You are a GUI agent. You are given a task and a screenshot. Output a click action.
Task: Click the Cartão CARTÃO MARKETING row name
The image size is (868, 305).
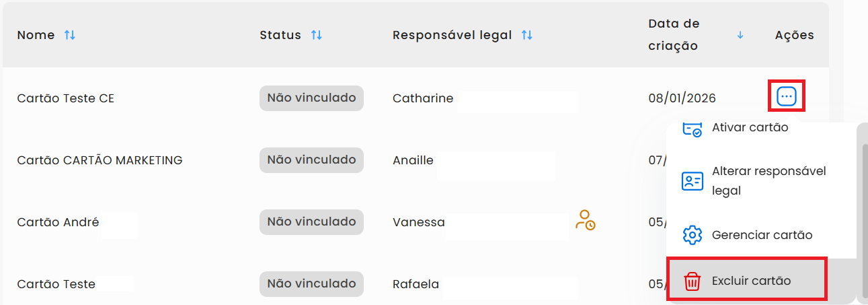pos(100,160)
